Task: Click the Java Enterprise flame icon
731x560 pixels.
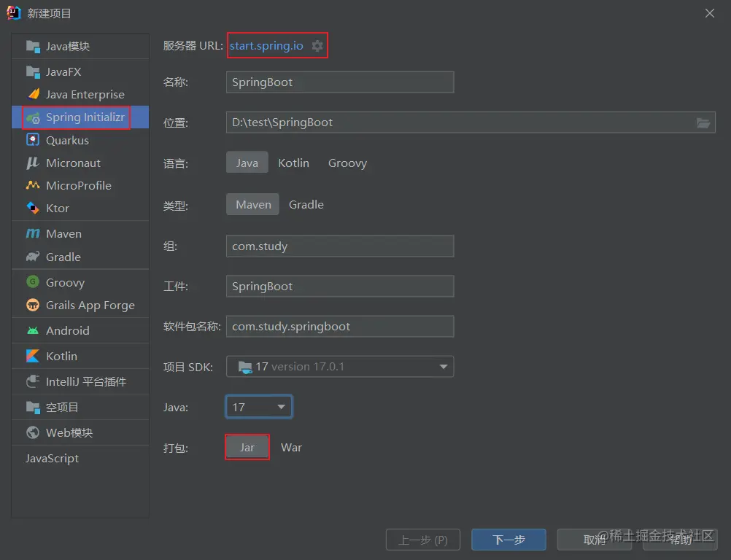Action: (34, 94)
